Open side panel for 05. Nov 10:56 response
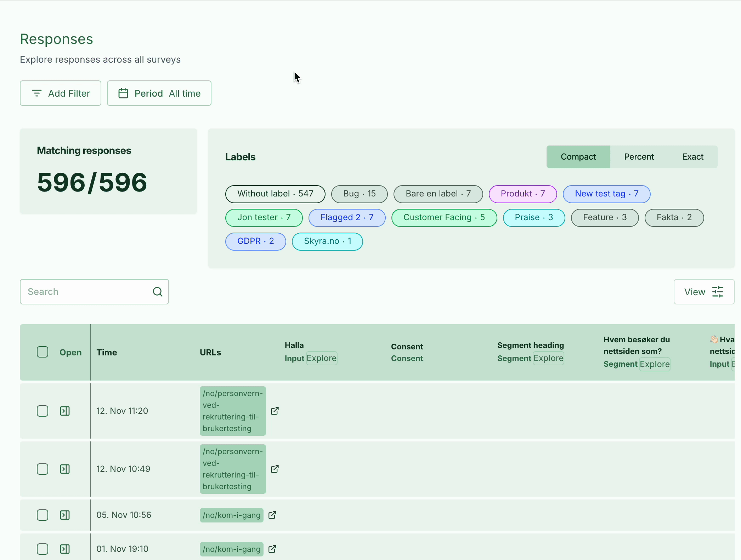 pyautogui.click(x=65, y=515)
